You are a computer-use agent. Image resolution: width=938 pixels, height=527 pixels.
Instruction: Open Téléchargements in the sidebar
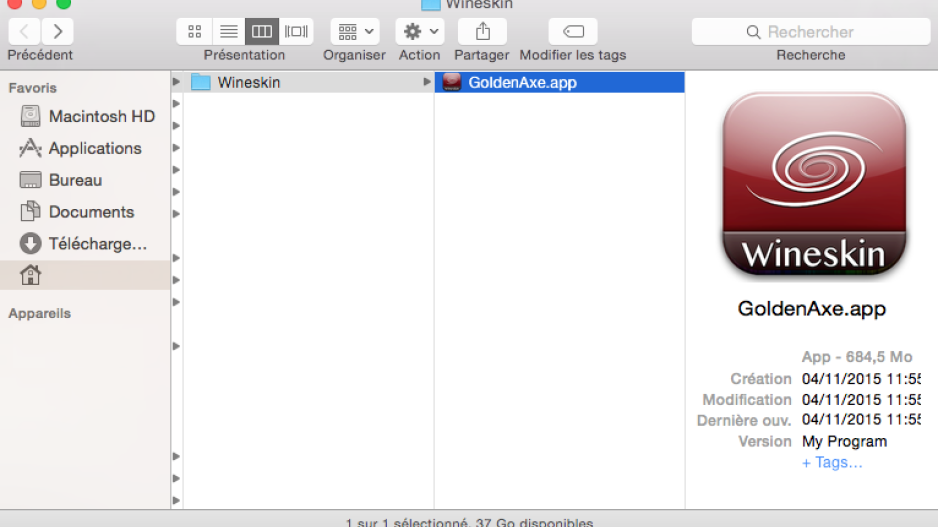87,243
